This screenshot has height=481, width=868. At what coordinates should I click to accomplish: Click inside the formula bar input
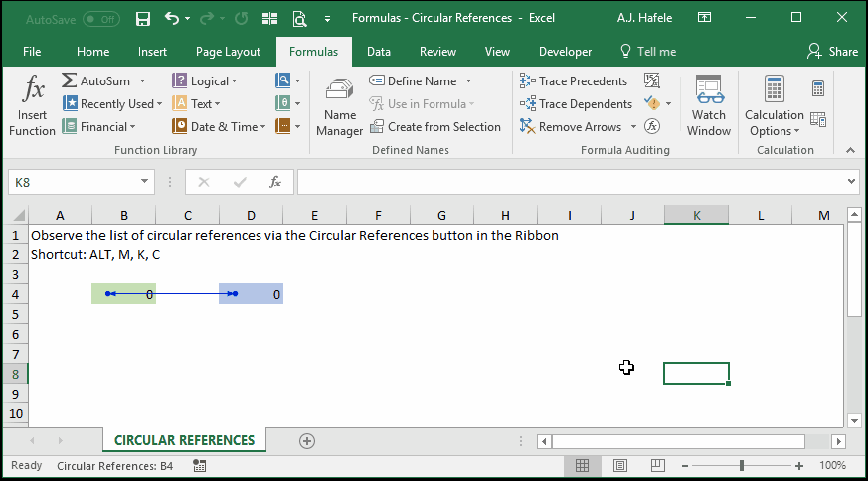coord(570,182)
